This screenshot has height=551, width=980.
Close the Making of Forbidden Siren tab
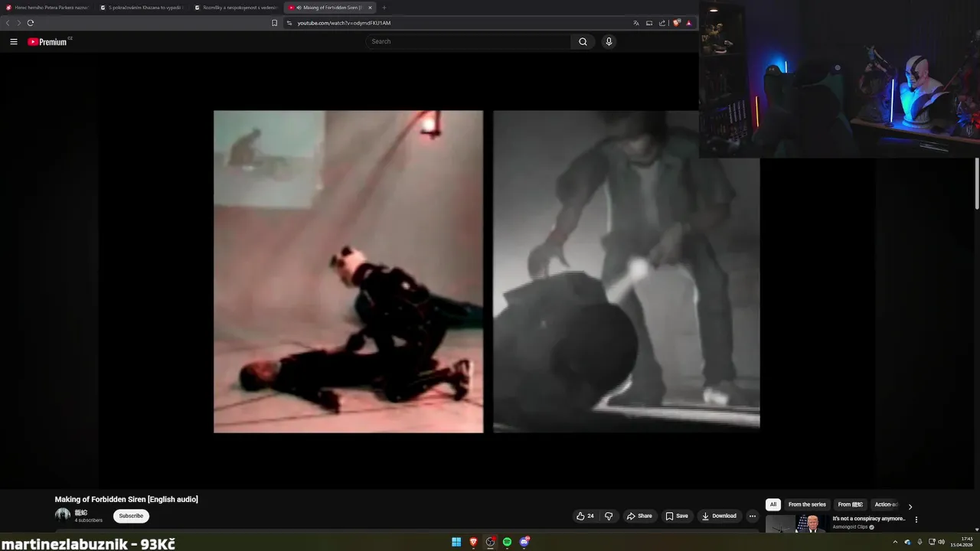click(370, 8)
